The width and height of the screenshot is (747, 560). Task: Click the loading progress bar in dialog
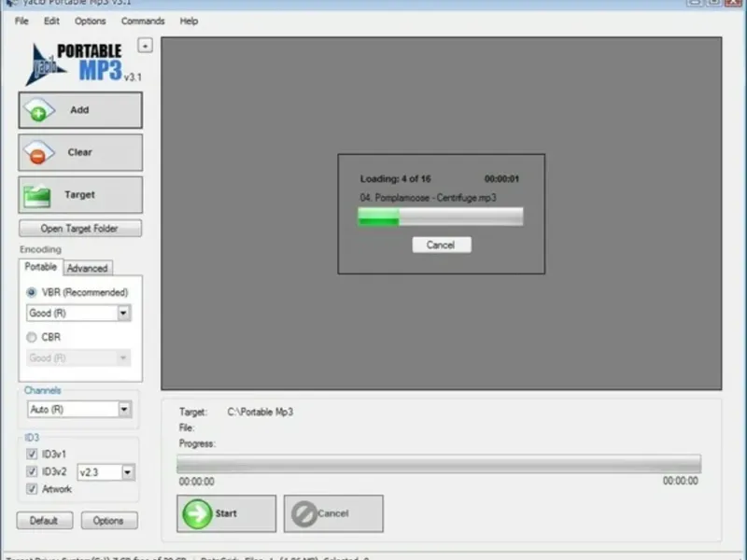[x=441, y=217]
